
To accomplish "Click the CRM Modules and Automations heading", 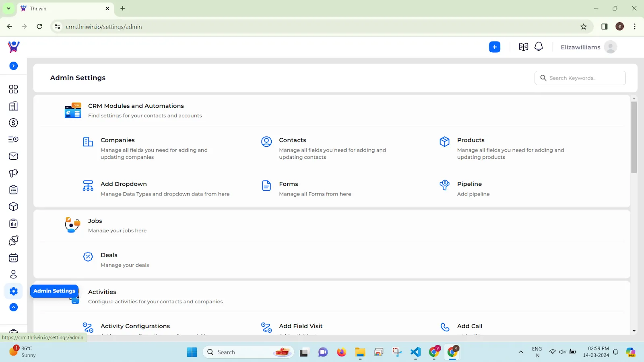I will [136, 106].
